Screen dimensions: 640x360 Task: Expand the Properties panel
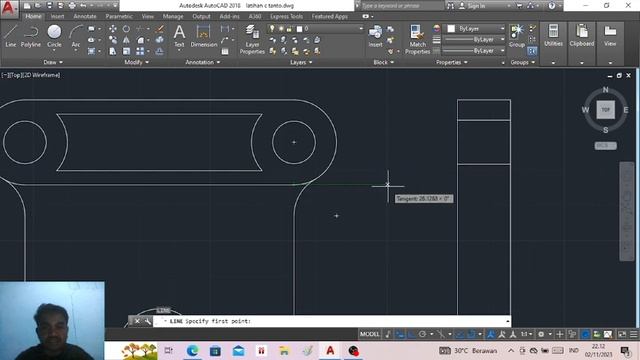pyautogui.click(x=452, y=62)
